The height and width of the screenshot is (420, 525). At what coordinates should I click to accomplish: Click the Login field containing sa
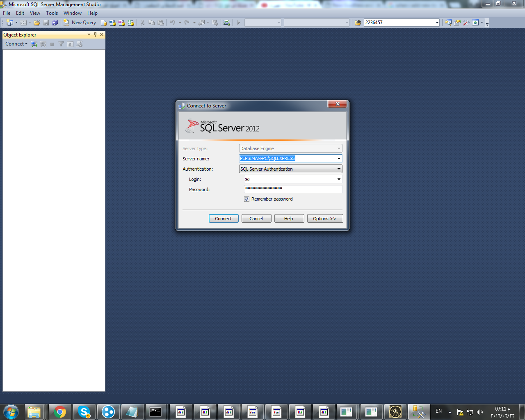pos(290,179)
